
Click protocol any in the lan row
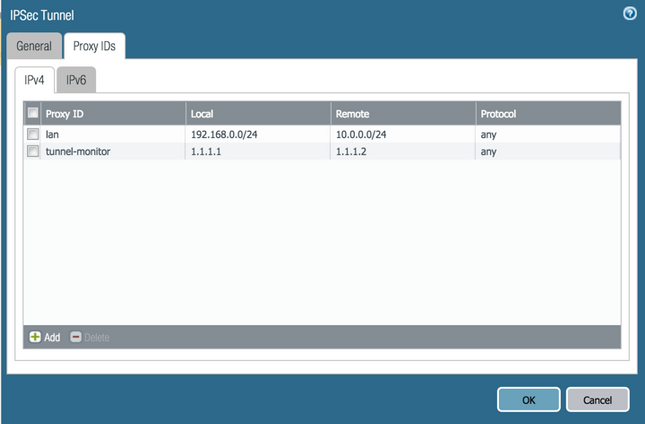point(489,135)
